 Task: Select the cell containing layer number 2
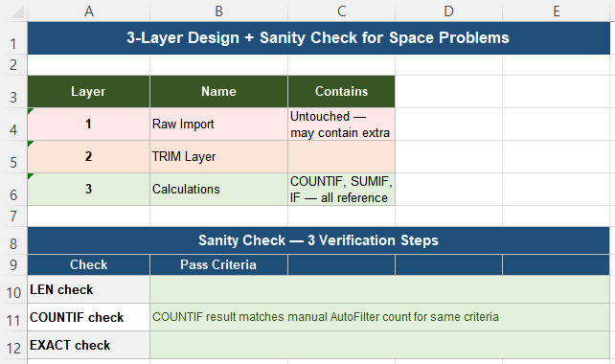click(x=89, y=157)
